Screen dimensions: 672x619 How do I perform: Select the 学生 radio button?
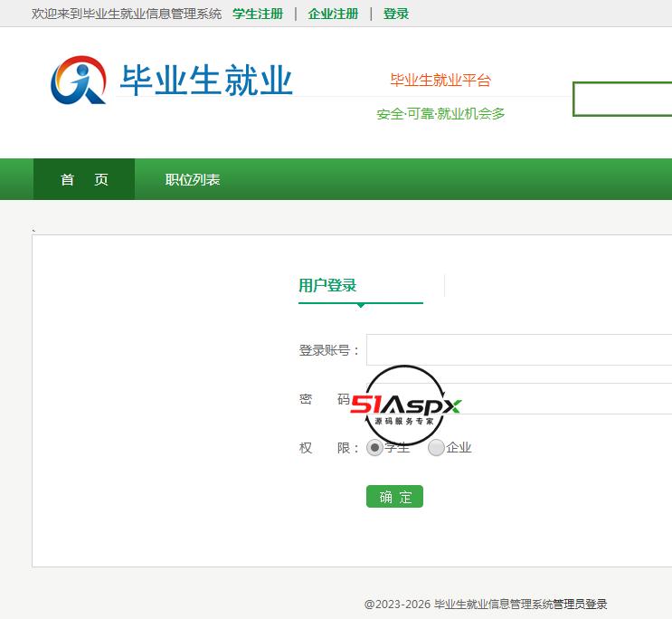[374, 448]
